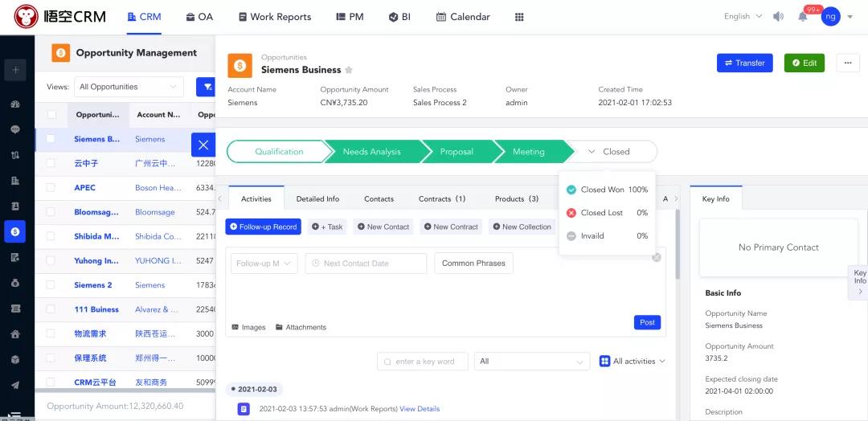Click the blue filter funnel button

pos(207,87)
